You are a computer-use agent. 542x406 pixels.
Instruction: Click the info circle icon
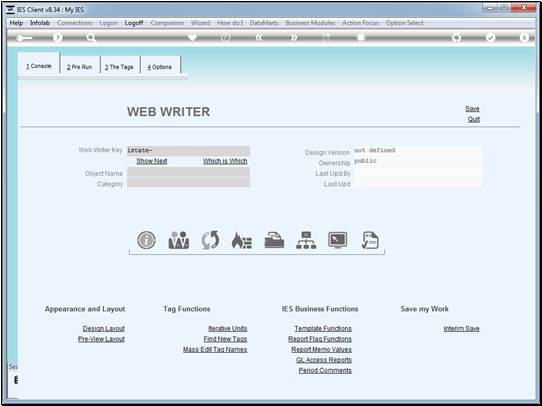click(x=146, y=240)
